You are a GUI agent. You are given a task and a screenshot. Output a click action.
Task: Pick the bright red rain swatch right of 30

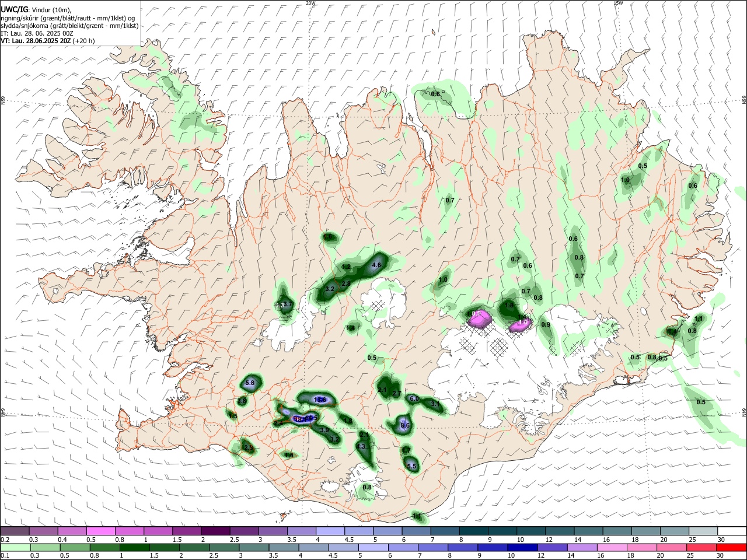click(731, 547)
